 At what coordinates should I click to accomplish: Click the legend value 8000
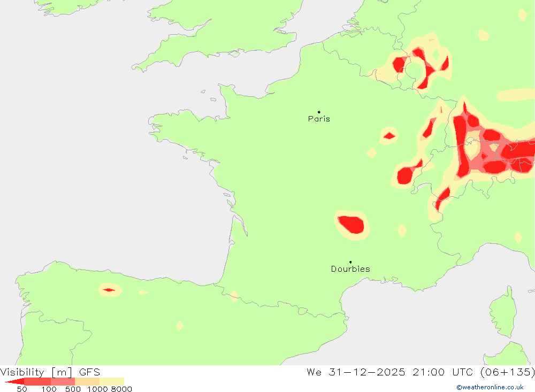point(121,389)
